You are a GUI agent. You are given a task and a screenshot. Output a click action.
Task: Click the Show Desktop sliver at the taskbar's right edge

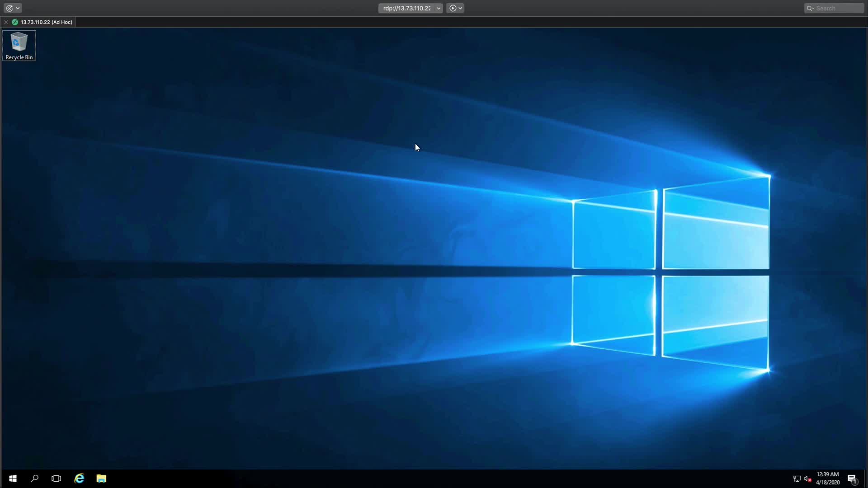866,479
